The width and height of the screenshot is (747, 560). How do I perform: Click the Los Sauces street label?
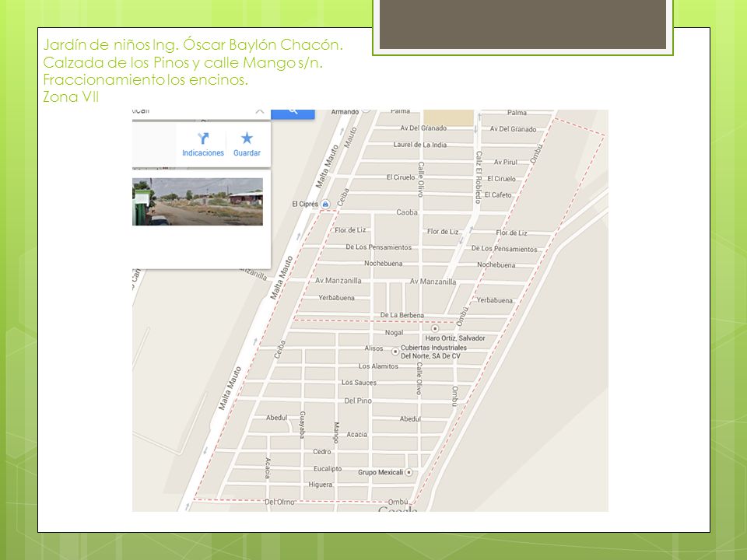coord(359,383)
